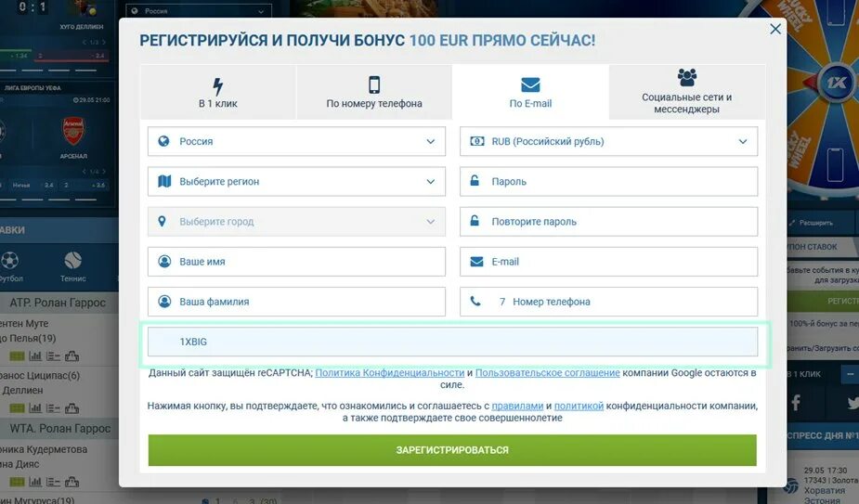
Task: Switch to 'По номеру телефона' tab
Action: (374, 92)
